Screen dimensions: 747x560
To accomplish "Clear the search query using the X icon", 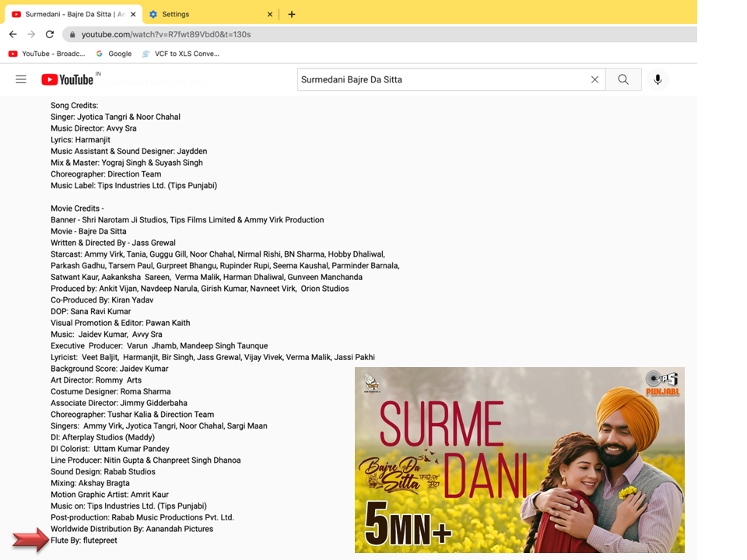I will click(594, 79).
